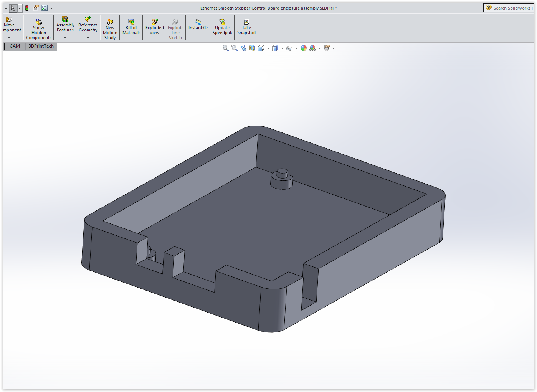Click the Previous View icon
The image size is (537, 392).
243,48
